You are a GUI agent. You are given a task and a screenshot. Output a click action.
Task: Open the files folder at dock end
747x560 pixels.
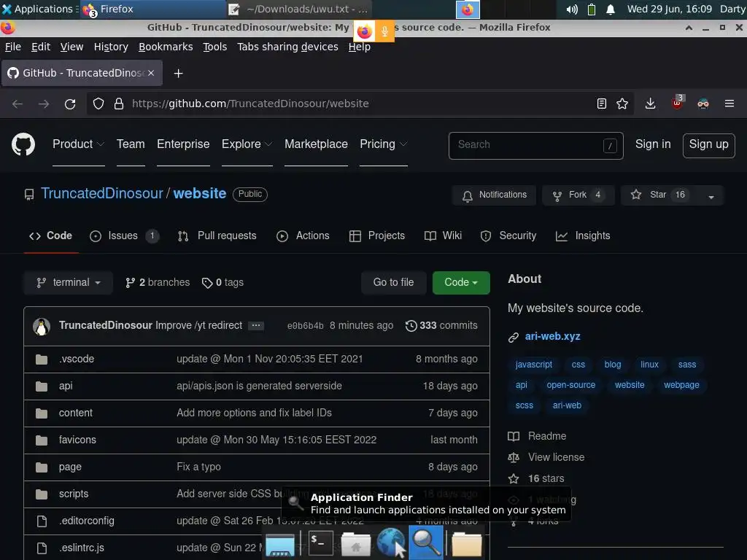click(x=466, y=544)
